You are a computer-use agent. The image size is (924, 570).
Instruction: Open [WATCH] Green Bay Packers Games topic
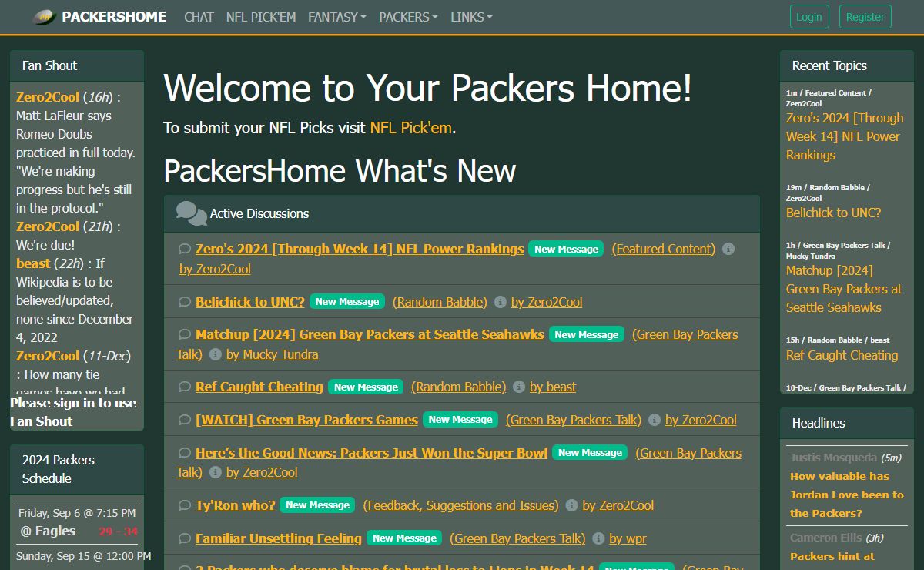point(306,420)
